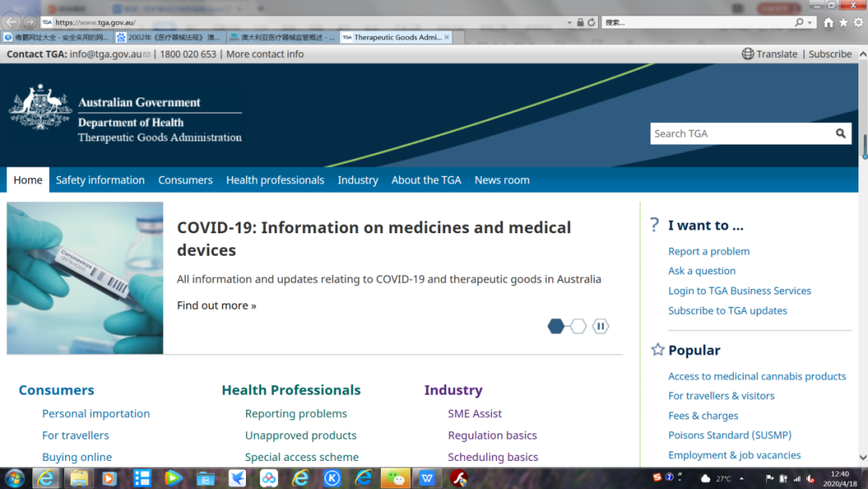Open Login to TGA Business Services
The width and height of the screenshot is (868, 489).
coord(739,291)
